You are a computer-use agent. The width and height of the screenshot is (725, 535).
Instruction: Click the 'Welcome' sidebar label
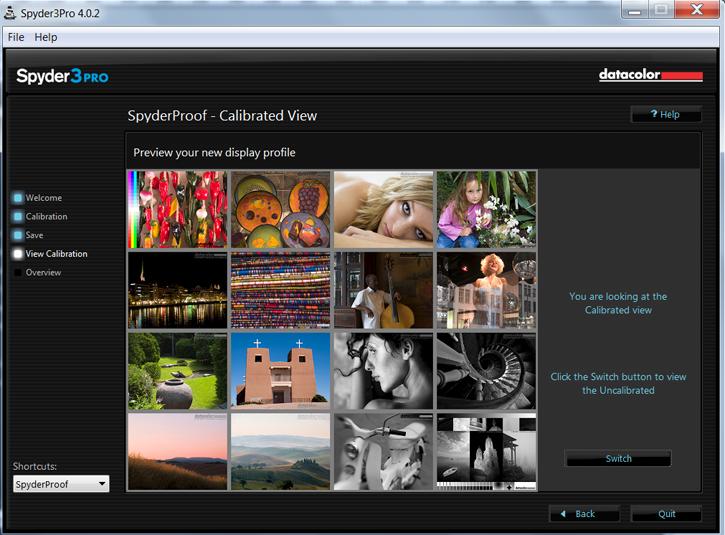click(43, 198)
